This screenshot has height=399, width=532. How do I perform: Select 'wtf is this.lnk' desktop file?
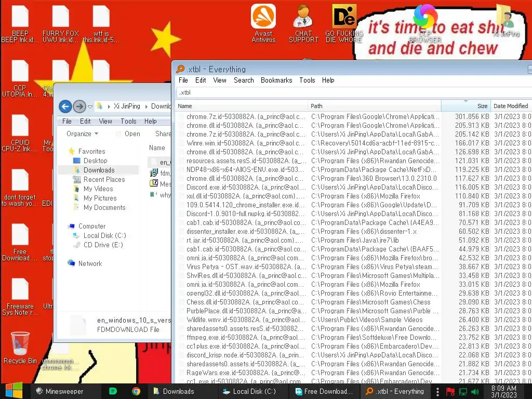click(101, 24)
